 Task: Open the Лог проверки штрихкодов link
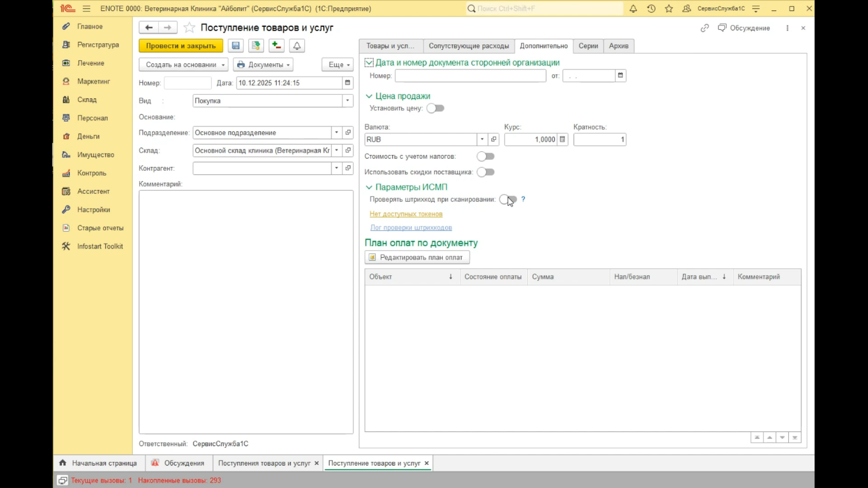[x=411, y=227]
